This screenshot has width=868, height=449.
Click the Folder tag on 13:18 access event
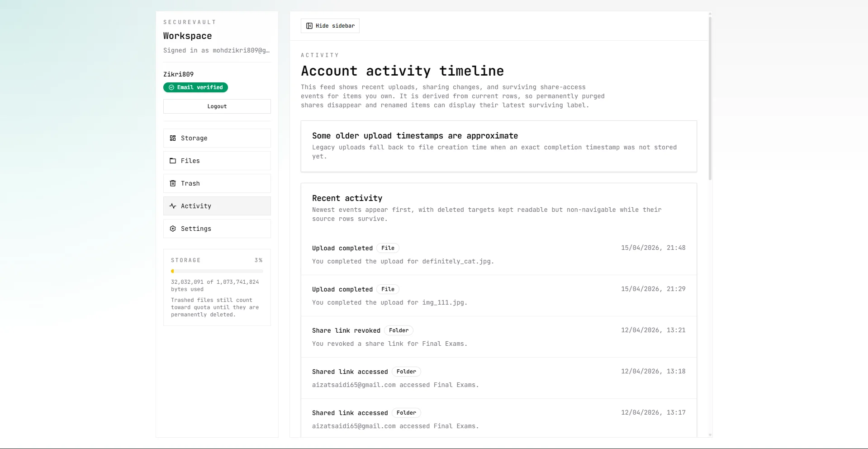point(406,372)
